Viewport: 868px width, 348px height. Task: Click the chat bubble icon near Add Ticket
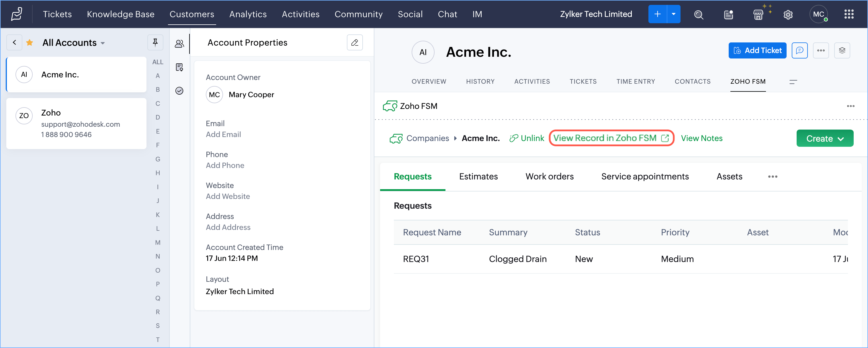pyautogui.click(x=799, y=50)
